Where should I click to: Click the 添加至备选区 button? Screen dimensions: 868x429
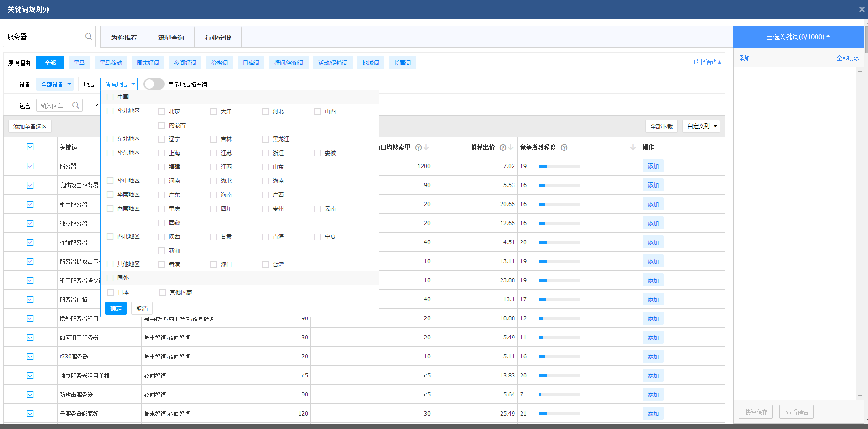coord(30,126)
